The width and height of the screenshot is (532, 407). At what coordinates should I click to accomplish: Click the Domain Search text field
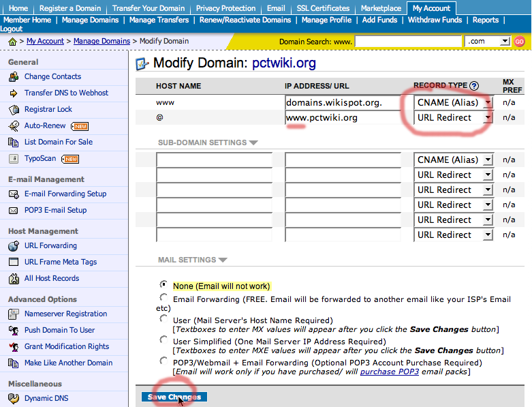click(408, 42)
